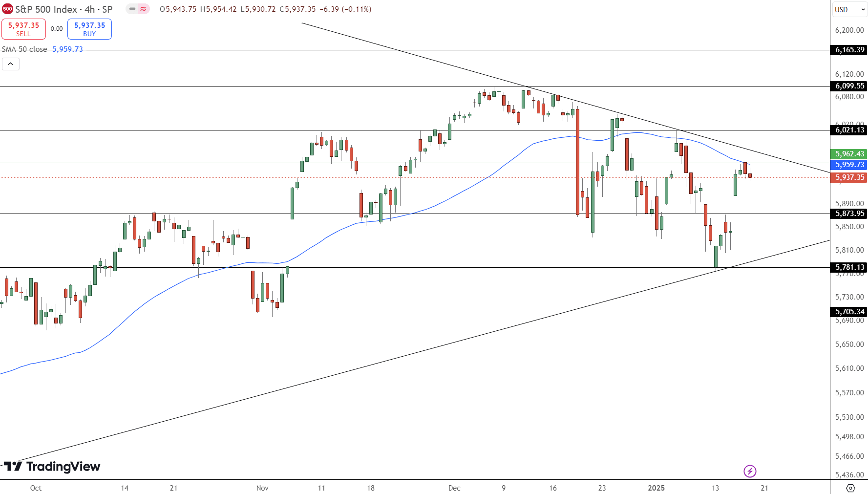The width and height of the screenshot is (868, 494).
Task: Click the 5,937.35 SELL button
Action: 23,29
